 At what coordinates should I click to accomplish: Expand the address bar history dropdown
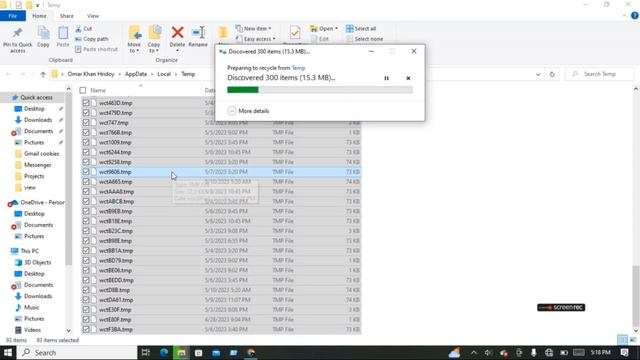[x=538, y=74]
